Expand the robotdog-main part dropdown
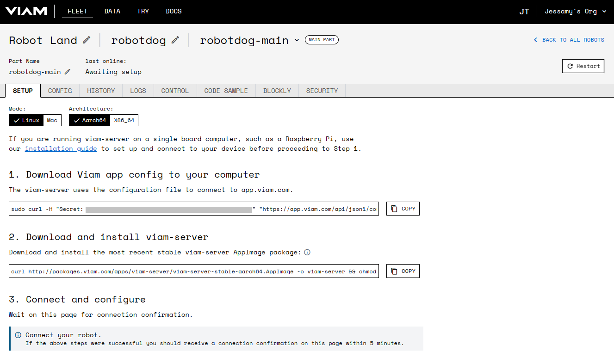The image size is (614, 364). tap(298, 41)
